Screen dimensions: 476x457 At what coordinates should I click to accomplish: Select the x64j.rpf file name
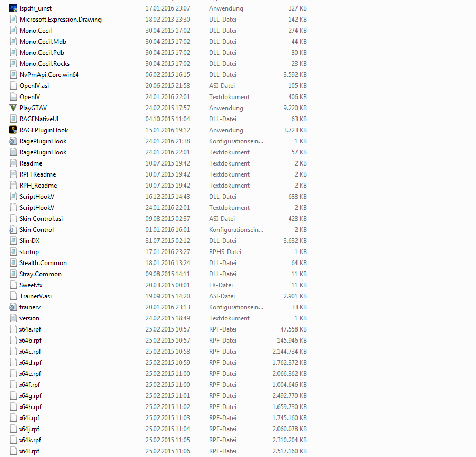pos(29,429)
